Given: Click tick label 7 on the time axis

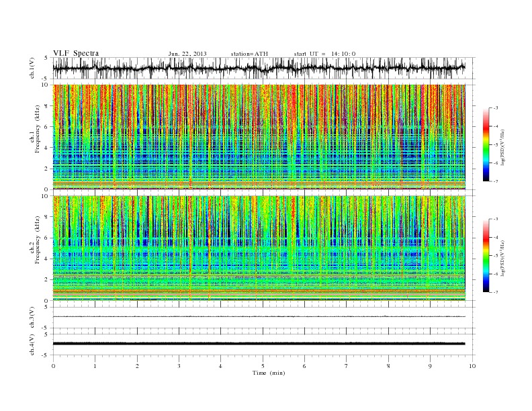Looking at the screenshot, I should [x=347, y=366].
